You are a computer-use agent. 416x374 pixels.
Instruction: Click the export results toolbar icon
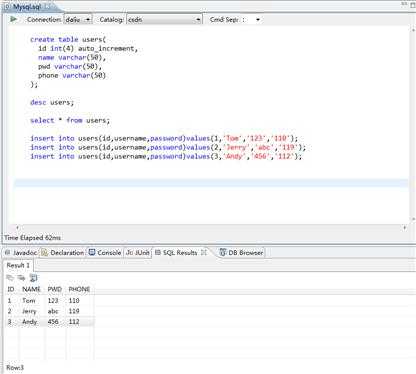[x=33, y=278]
